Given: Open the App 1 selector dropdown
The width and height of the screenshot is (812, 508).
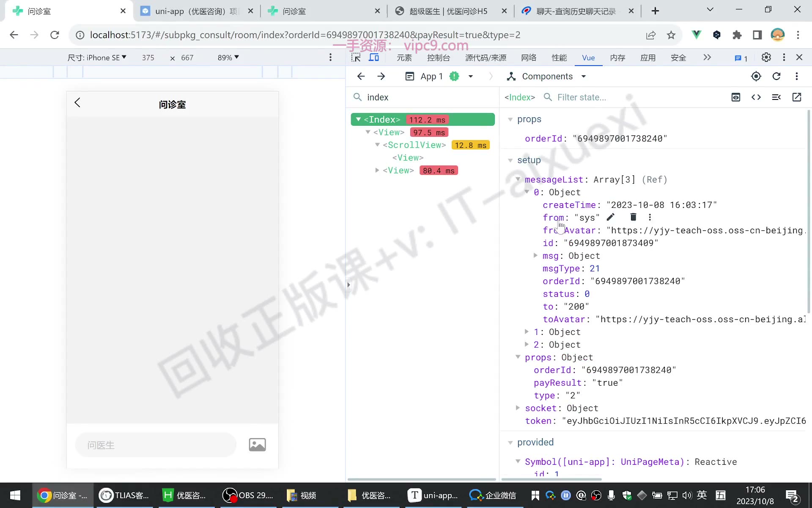Looking at the screenshot, I should [x=439, y=76].
